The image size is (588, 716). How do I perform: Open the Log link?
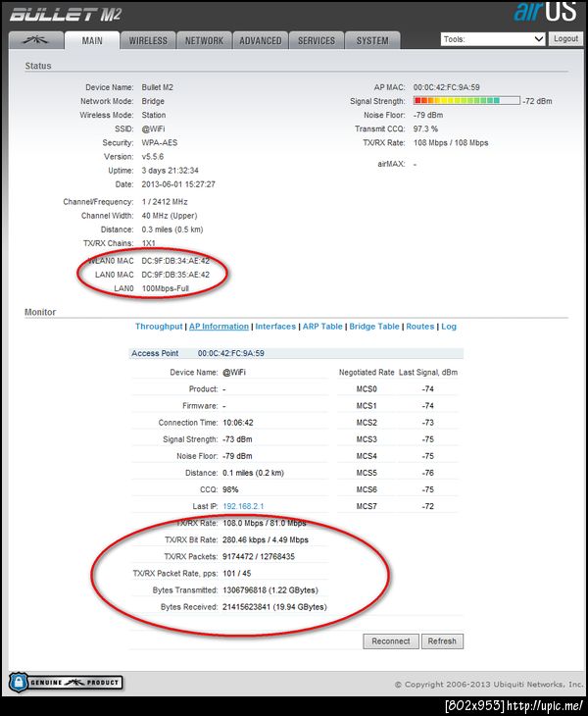click(x=449, y=327)
